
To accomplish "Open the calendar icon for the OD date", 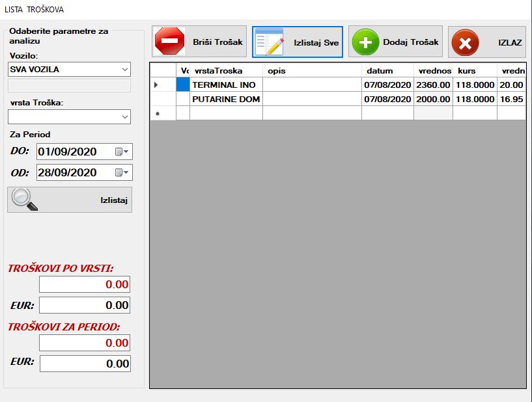I will point(122,172).
